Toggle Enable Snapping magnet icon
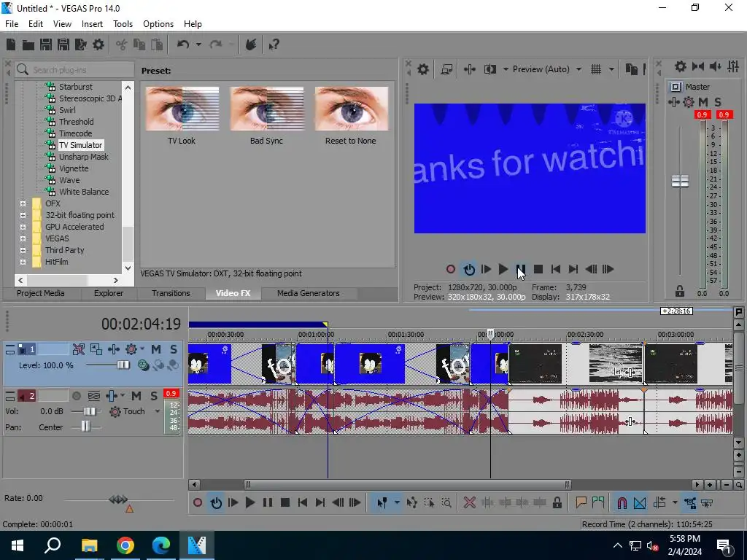This screenshot has width=747, height=560. [x=622, y=502]
